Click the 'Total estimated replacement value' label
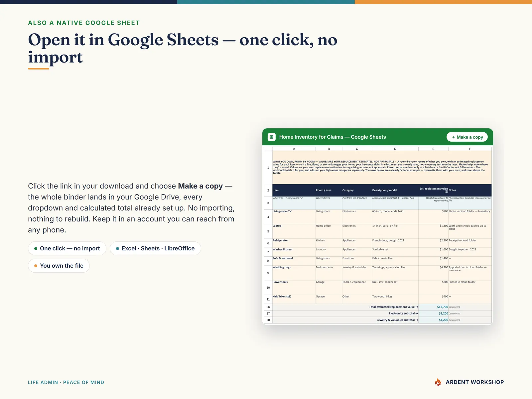Image resolution: width=532 pixels, height=399 pixels. 393,307
